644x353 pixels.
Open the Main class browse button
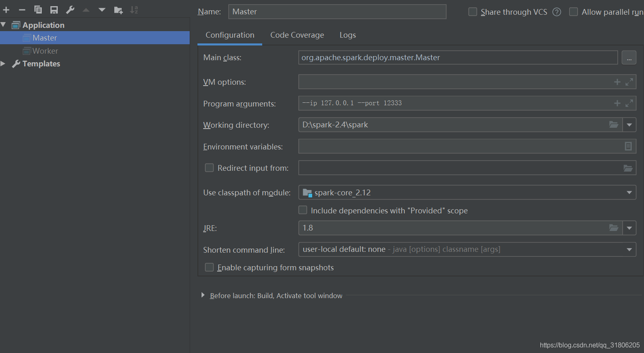coord(629,58)
